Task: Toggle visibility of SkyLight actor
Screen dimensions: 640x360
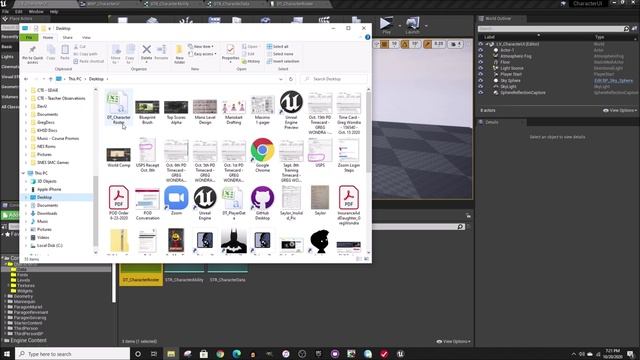Action: (x=481, y=87)
